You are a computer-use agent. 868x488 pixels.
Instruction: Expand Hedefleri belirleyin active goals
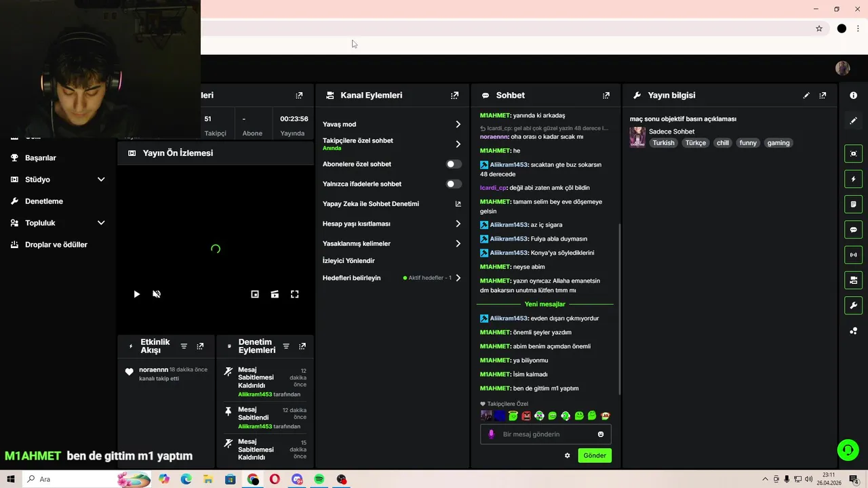(458, 278)
